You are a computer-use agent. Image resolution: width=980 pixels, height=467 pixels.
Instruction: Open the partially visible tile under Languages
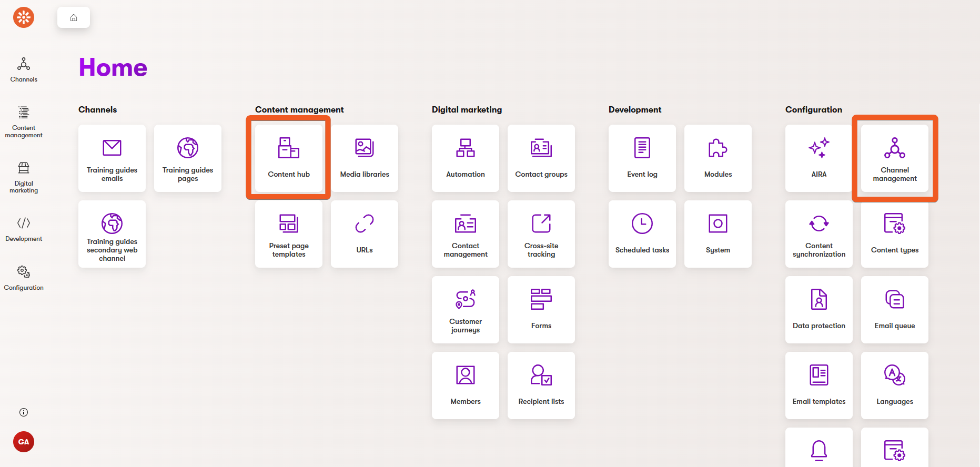[895, 448]
